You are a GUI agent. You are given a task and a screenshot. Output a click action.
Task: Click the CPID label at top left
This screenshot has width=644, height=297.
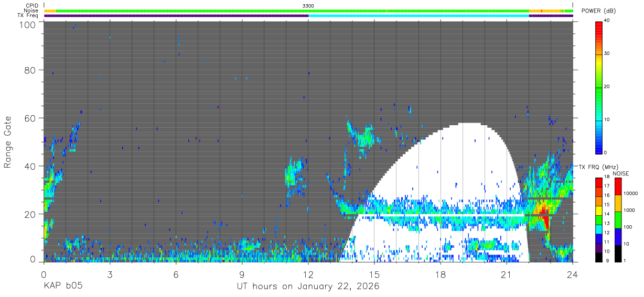[31, 5]
